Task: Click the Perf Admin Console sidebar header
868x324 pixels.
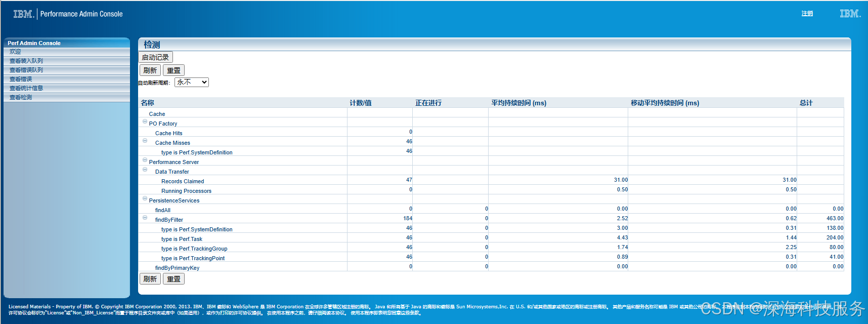Action: coord(67,43)
